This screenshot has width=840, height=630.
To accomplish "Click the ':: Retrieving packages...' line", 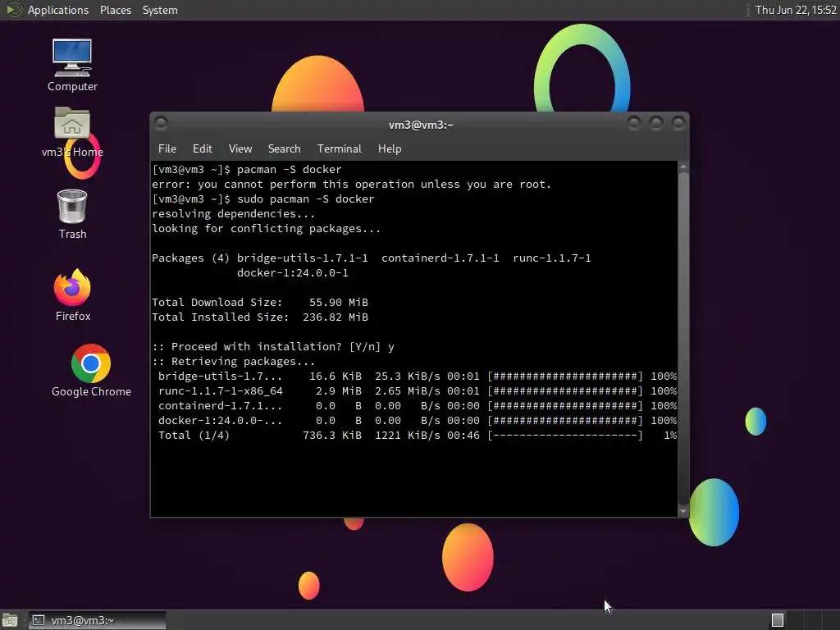I will (x=233, y=362).
